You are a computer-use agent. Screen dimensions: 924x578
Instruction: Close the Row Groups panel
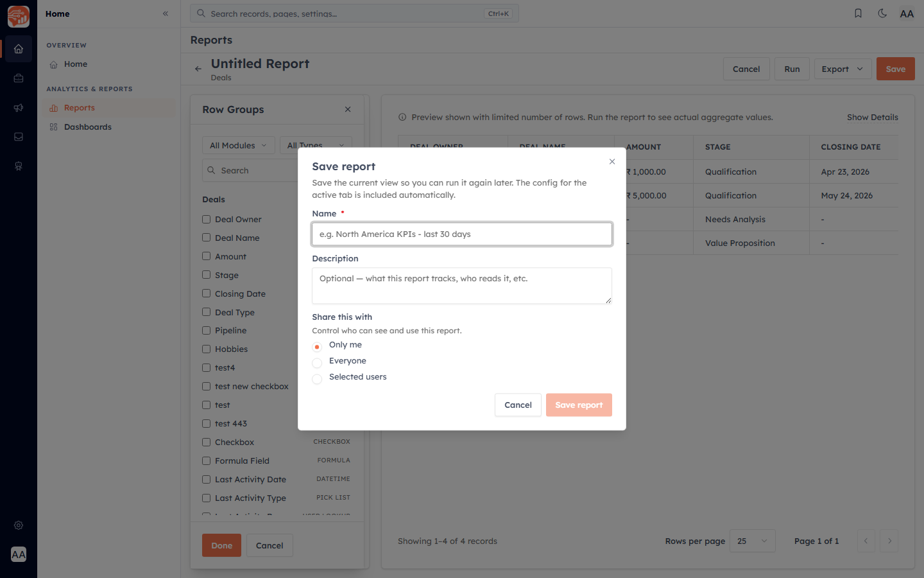click(348, 109)
